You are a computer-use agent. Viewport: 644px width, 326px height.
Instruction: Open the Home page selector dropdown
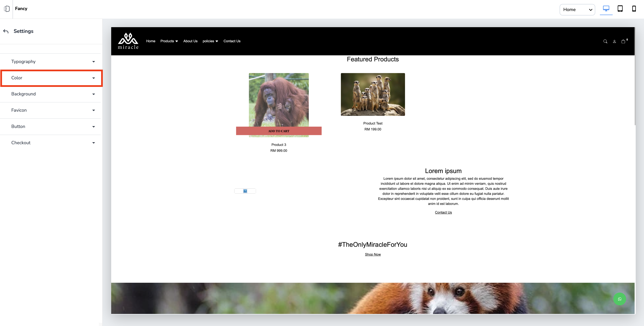[577, 10]
